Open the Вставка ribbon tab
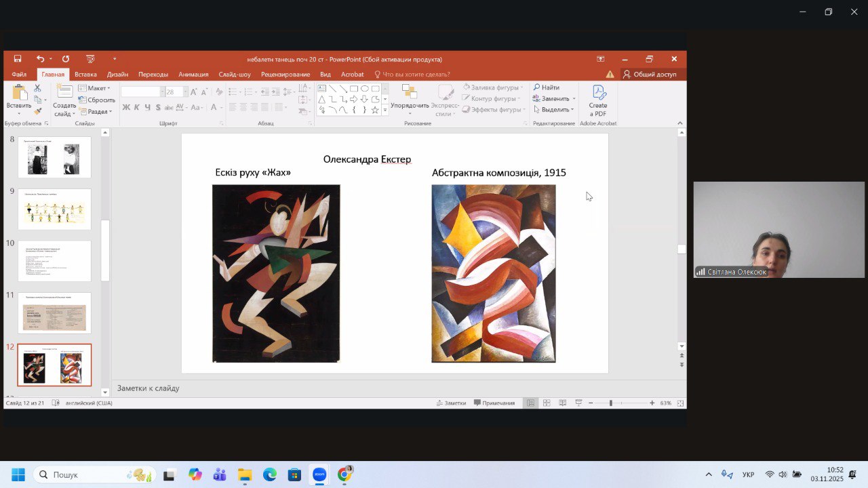This screenshot has width=868, height=488. tap(85, 75)
